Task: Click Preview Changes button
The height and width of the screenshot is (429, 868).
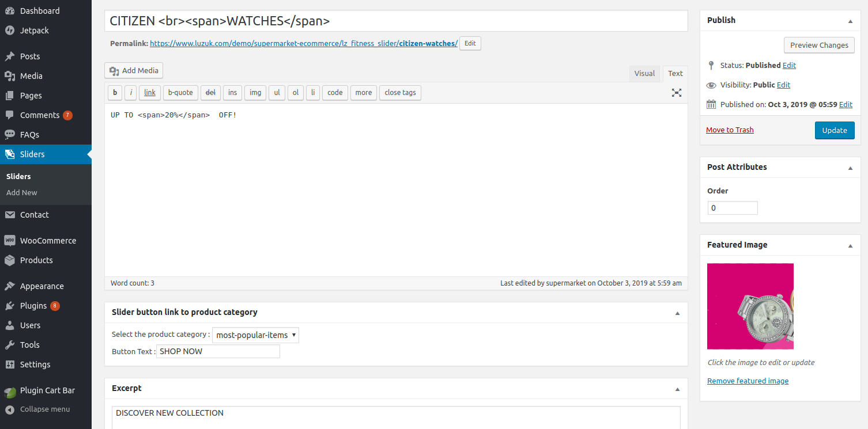Action: pyautogui.click(x=819, y=45)
